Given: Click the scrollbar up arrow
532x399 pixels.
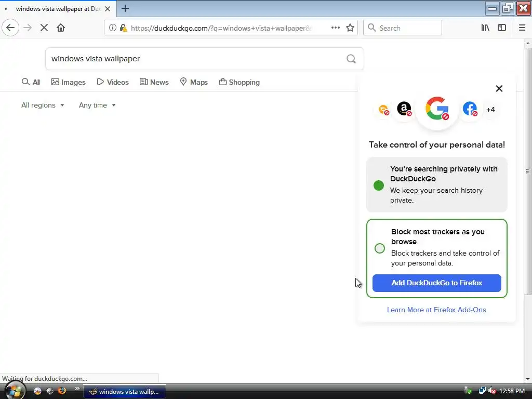Looking at the screenshot, I should pos(528,43).
